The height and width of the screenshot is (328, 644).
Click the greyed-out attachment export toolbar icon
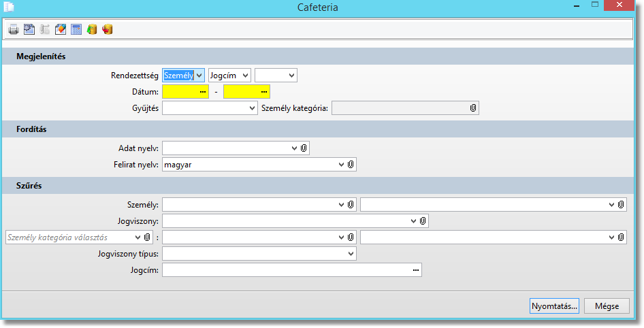[45, 29]
